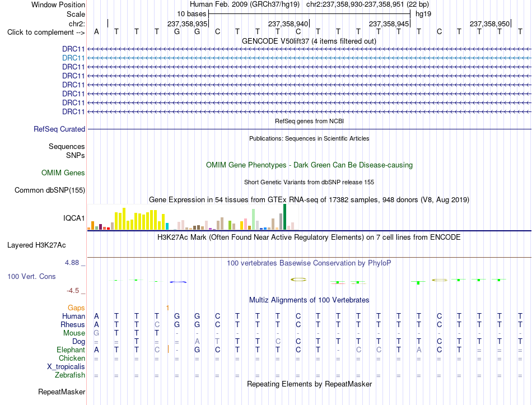Click the '10 bases' scale text
The image size is (532, 405).
click(x=192, y=14)
